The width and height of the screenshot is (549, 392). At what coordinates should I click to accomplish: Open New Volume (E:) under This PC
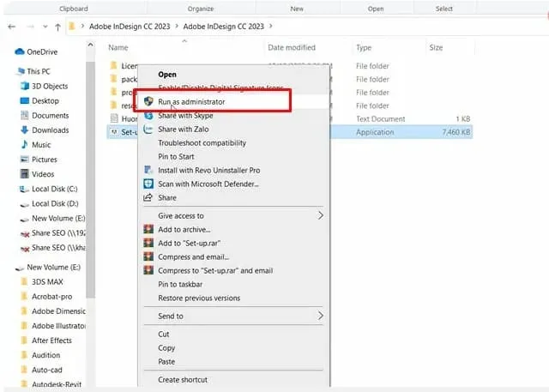click(58, 219)
